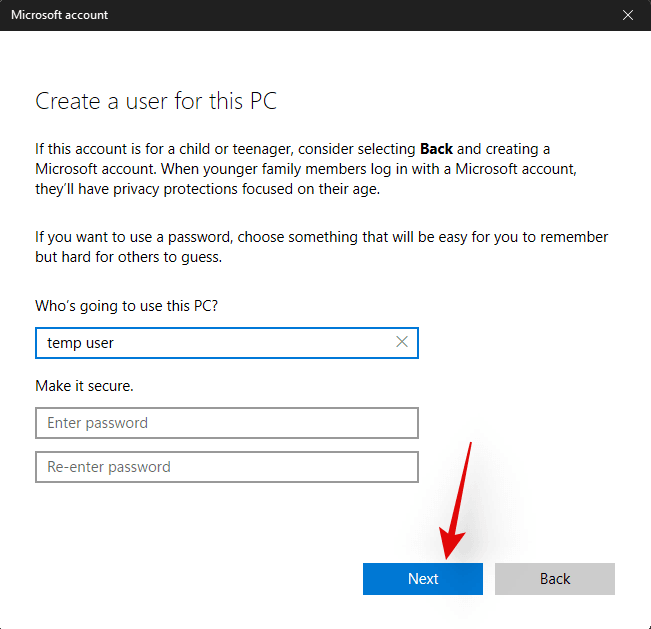Go back using the Back button
Screen dimensions: 651x629
click(x=554, y=579)
